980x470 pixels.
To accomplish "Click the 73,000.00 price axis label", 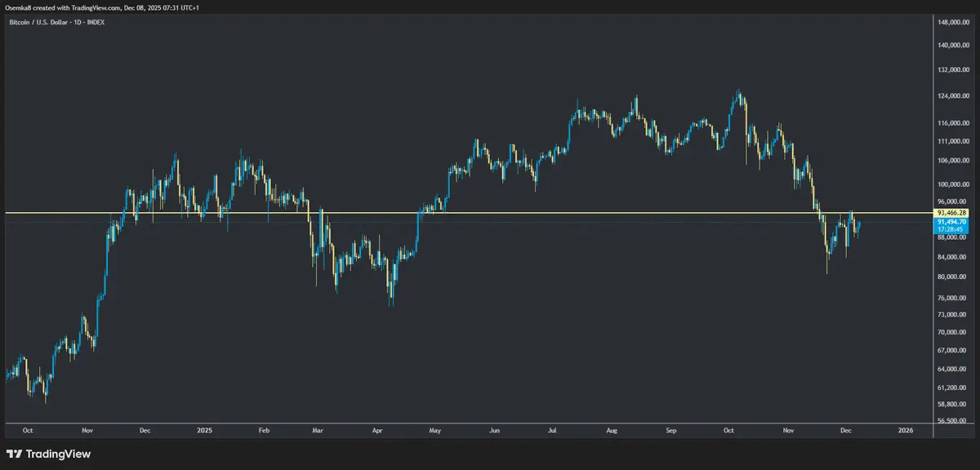I will 951,315.
